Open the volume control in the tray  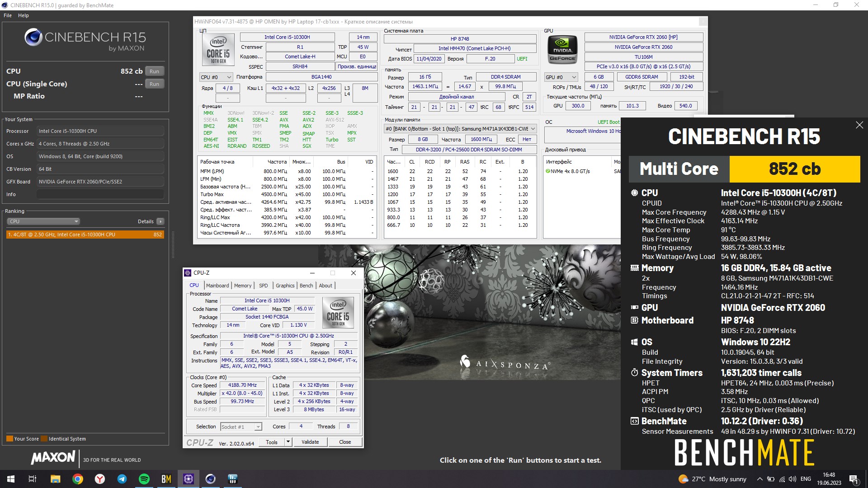[x=793, y=479]
